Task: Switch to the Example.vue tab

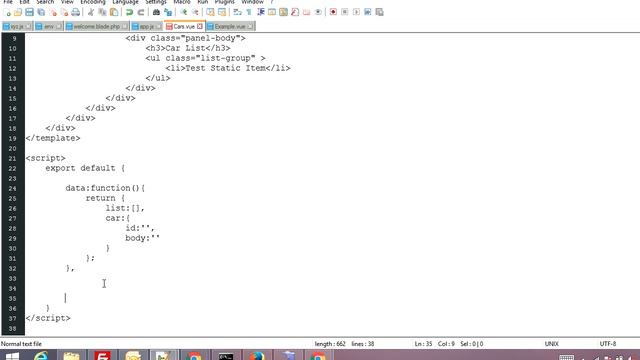Action: (230, 27)
